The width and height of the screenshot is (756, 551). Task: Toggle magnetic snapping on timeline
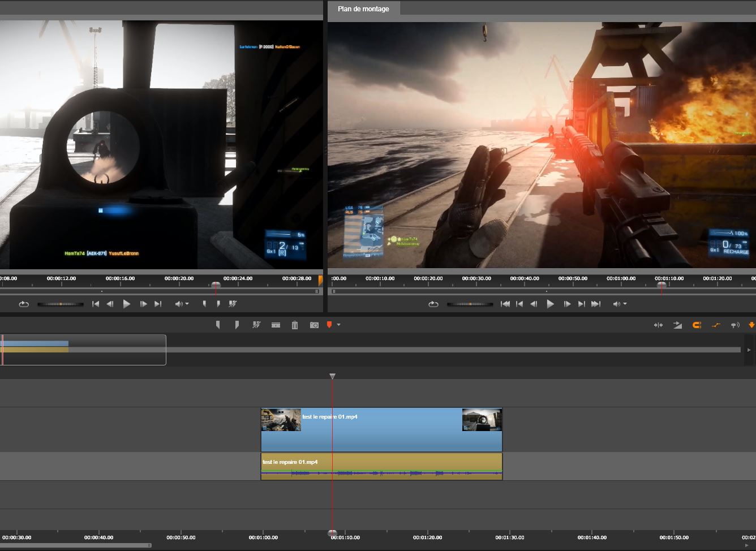pyautogui.click(x=697, y=325)
